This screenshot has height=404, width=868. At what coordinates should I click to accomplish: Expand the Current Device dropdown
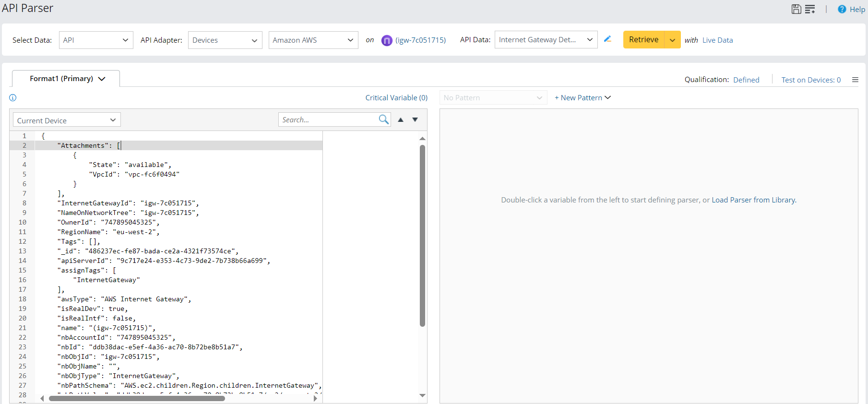tap(66, 120)
